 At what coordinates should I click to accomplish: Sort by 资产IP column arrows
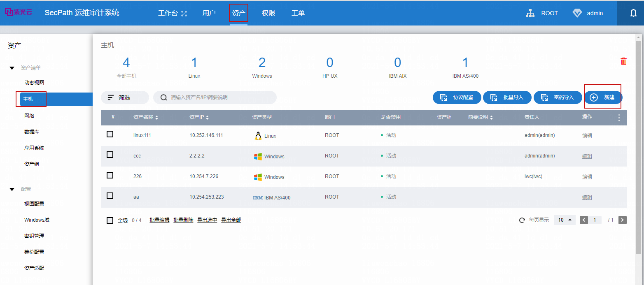[x=207, y=118]
